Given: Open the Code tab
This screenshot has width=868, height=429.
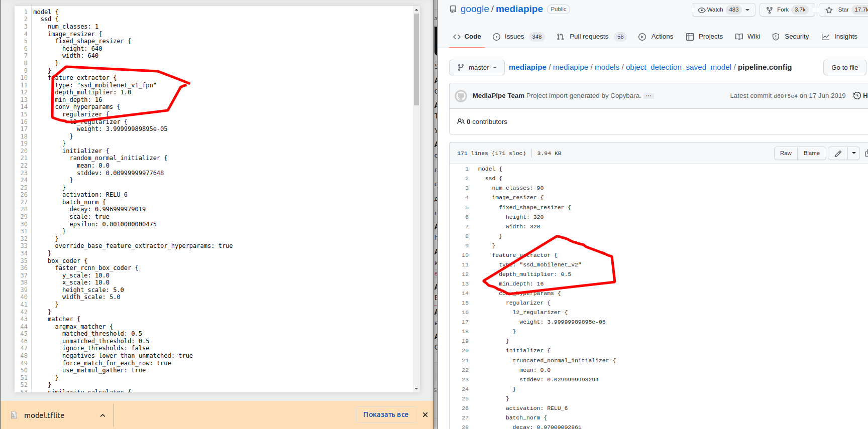Looking at the screenshot, I should [467, 37].
